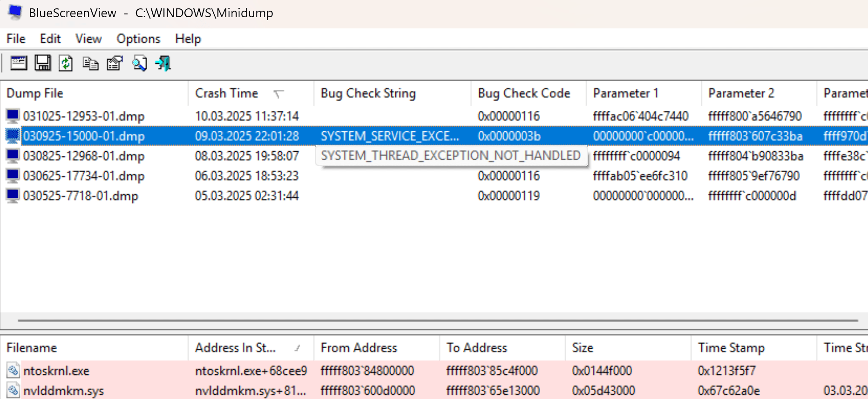Click the Refresh toolbar icon
The width and height of the screenshot is (868, 399).
click(66, 63)
